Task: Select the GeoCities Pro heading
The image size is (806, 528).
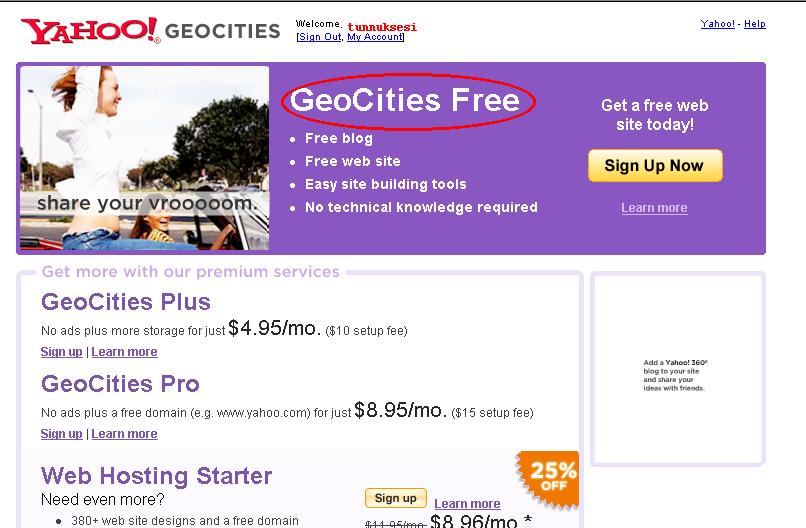Action: (120, 384)
